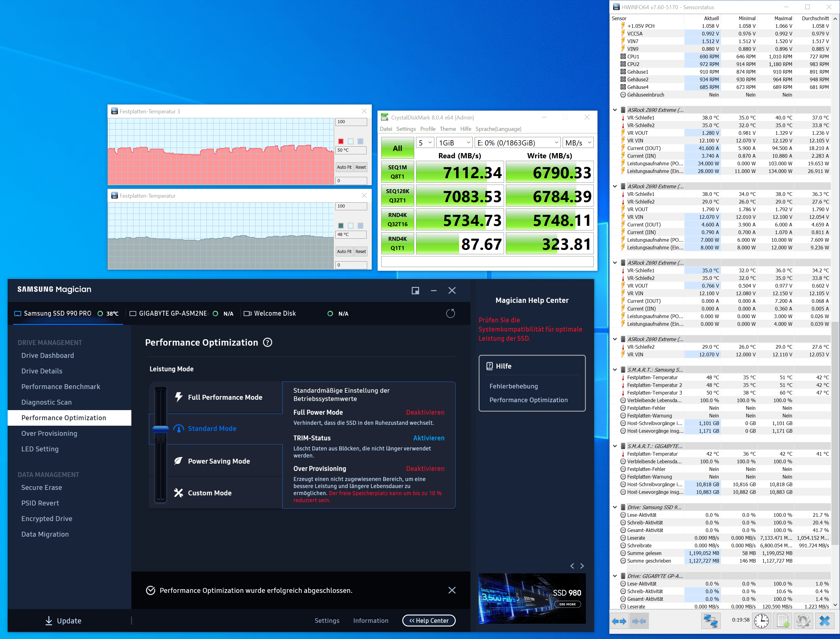Click RND4K Q1T1 test button
840x639 pixels.
click(x=398, y=244)
